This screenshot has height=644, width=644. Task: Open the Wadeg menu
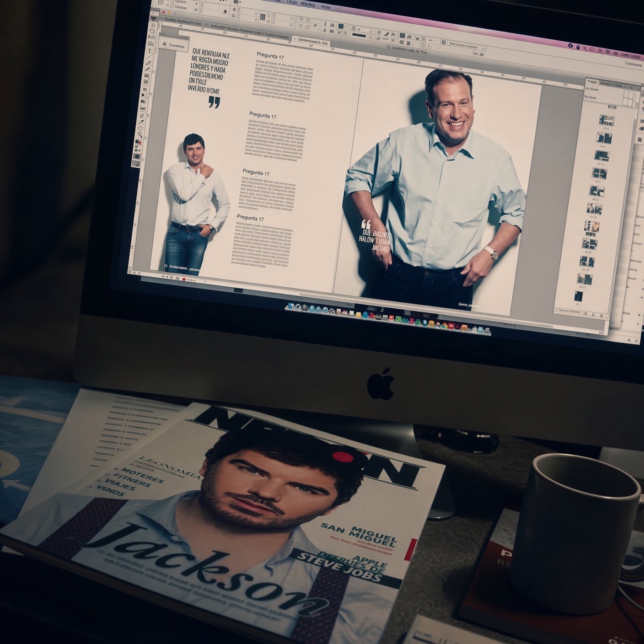tap(307, 4)
